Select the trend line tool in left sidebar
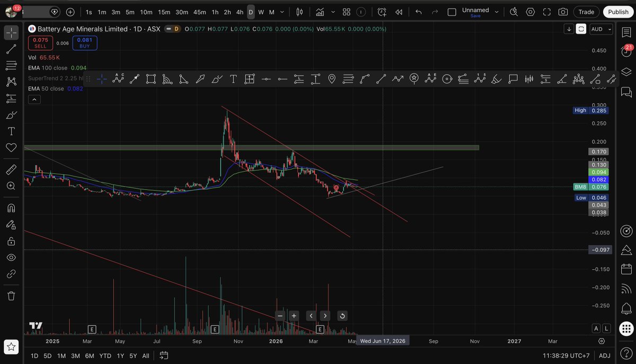The image size is (636, 364). coord(11,49)
